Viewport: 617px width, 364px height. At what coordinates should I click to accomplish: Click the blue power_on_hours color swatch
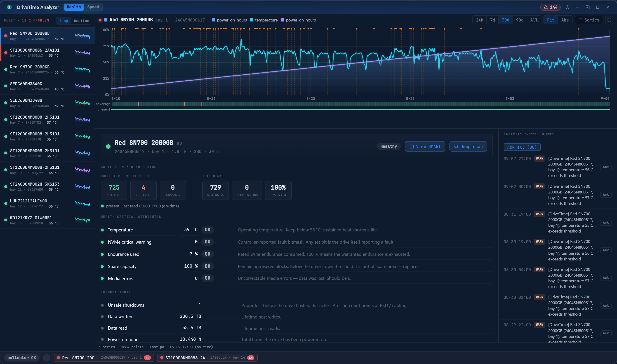213,20
